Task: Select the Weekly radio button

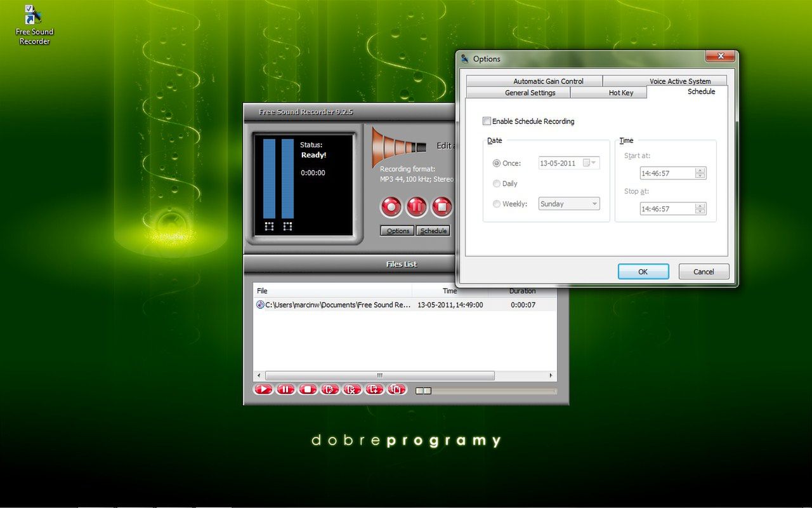Action: point(497,204)
